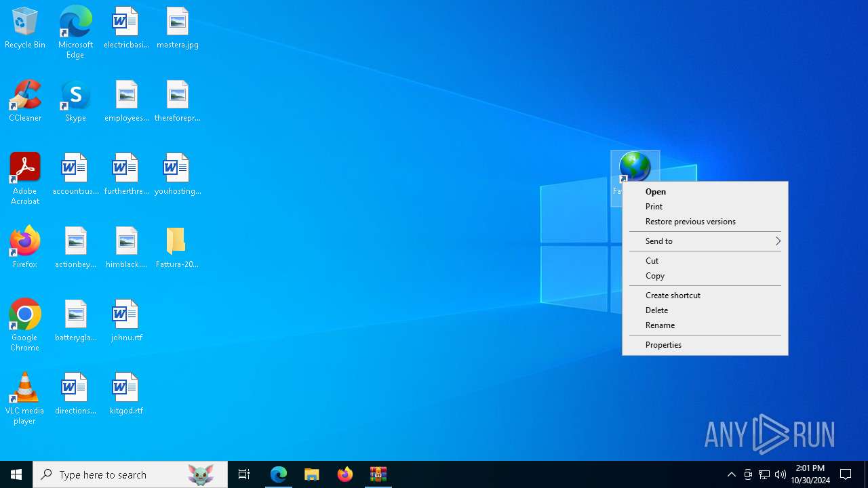Select the Google Chrome desktop shortcut

(25, 325)
